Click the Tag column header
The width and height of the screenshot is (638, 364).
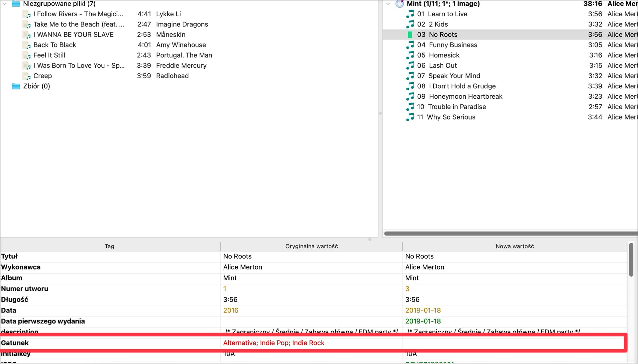pyautogui.click(x=109, y=246)
